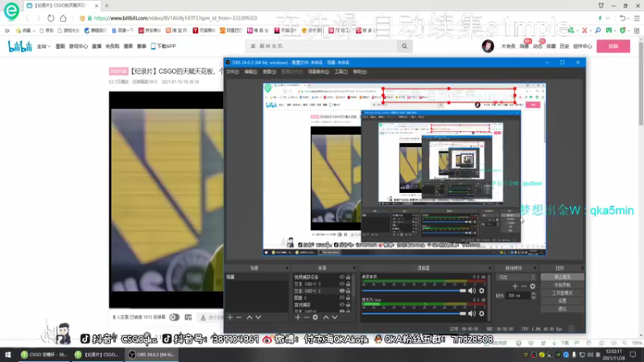Mute the 麦克风/Aux speaker icon
This screenshot has height=362, width=644.
coord(472,314)
